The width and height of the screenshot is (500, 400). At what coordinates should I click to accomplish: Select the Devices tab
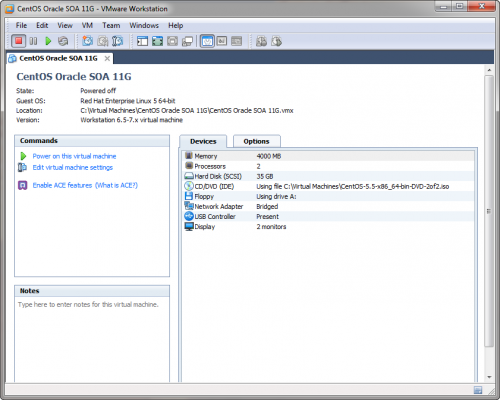pyautogui.click(x=203, y=141)
